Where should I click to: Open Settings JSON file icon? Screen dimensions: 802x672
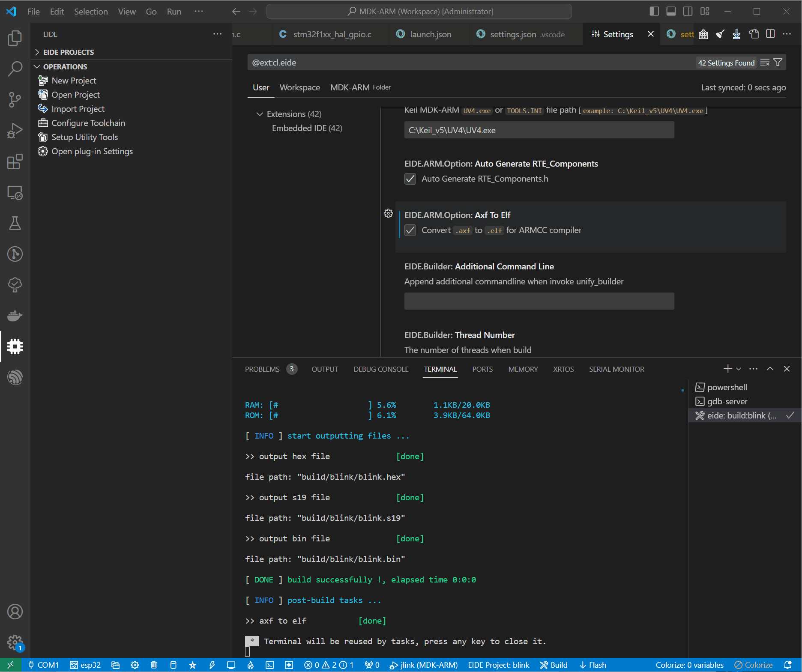754,34
